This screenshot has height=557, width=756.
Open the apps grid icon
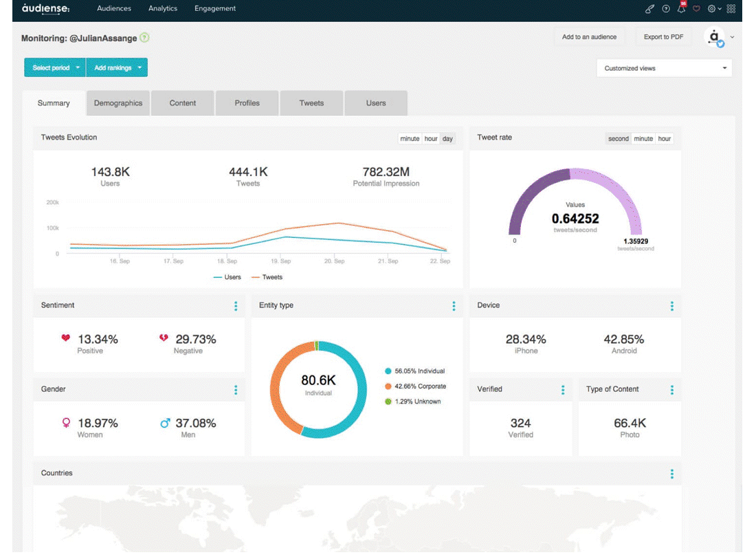[x=731, y=9]
